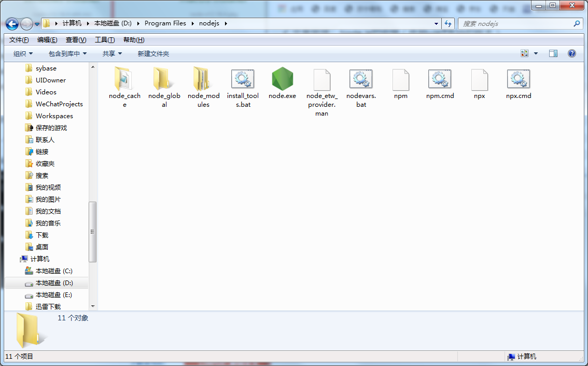
Task: Expand the 包含到库中 dropdown
Action: click(67, 54)
